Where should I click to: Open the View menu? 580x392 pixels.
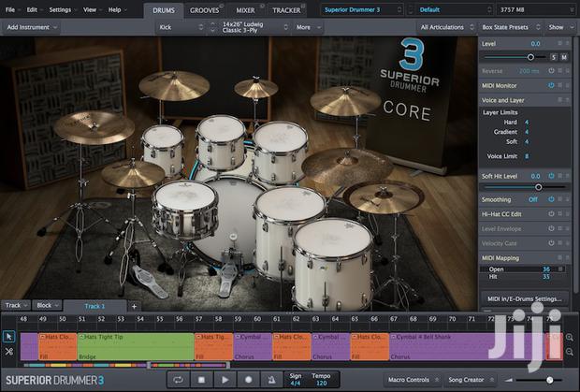92,10
